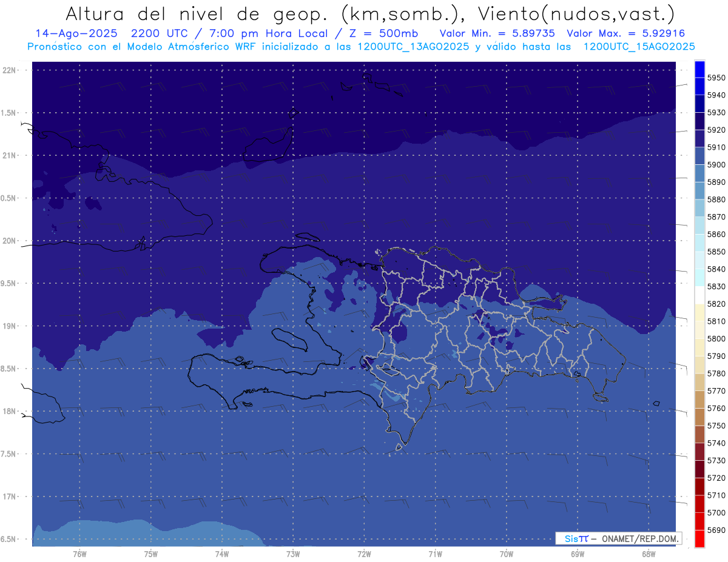
Task: Pick the legend swatch between 5690 and 5700
Action: (699, 521)
